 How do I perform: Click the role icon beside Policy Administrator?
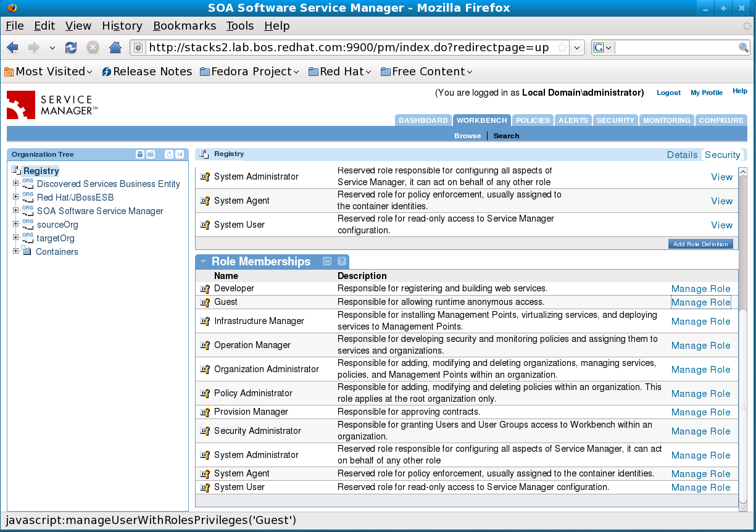(x=205, y=393)
